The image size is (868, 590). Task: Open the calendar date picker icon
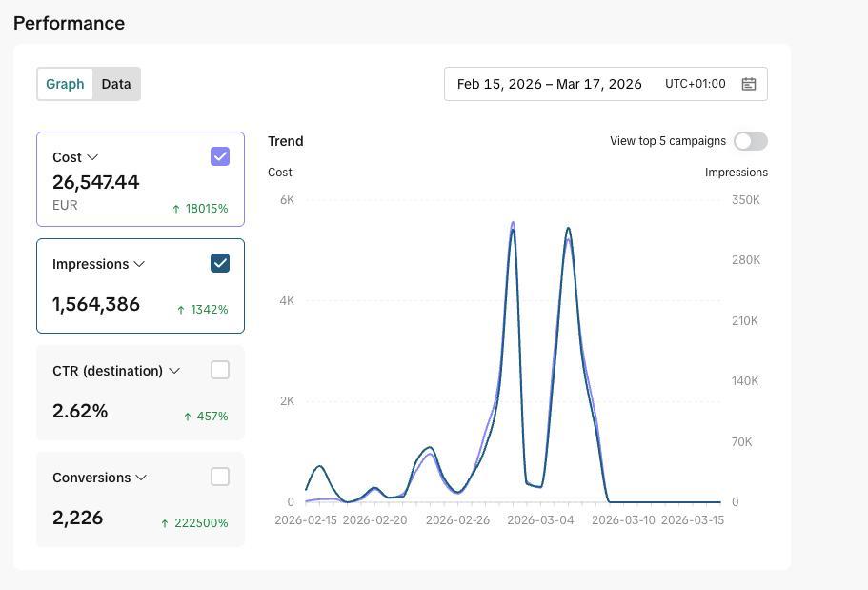[x=749, y=84]
